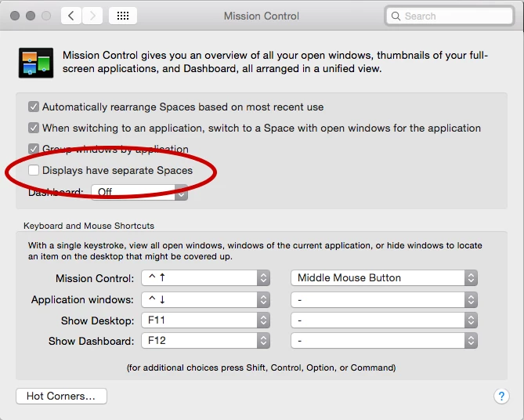Image resolution: width=524 pixels, height=420 pixels.
Task: Open Show Dashboard mouse shortcut dropdown
Action: [384, 341]
